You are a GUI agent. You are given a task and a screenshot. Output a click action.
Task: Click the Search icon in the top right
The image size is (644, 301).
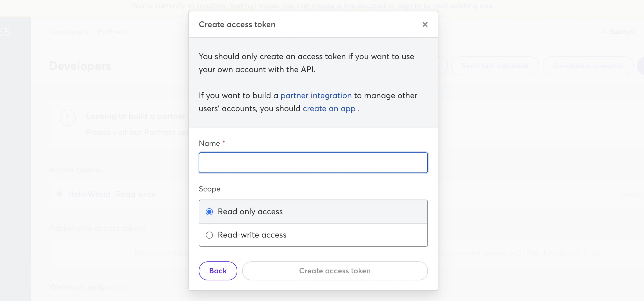point(605,32)
